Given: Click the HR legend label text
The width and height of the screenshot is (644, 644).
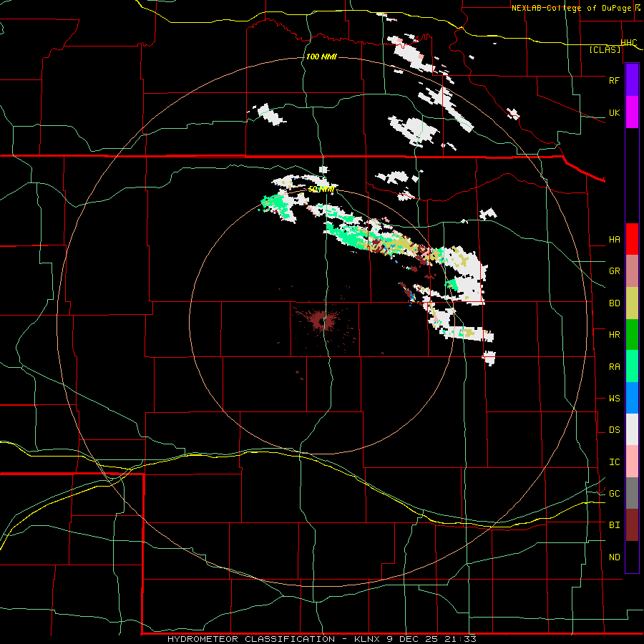Looking at the screenshot, I should [x=614, y=335].
